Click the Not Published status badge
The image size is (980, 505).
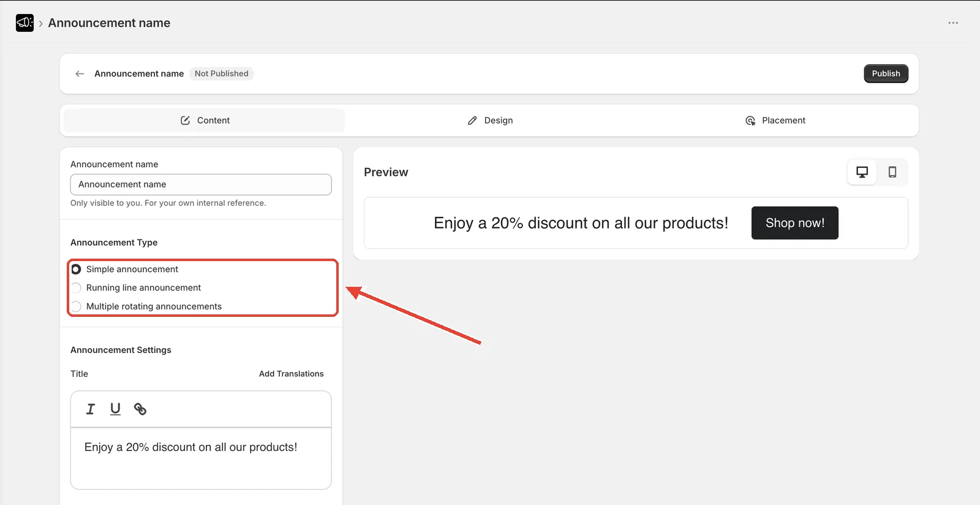tap(222, 74)
